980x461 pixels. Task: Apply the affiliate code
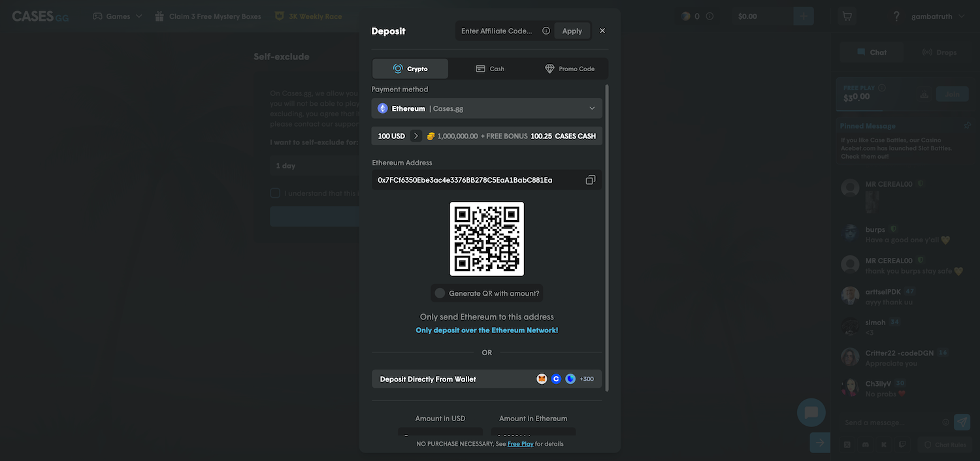(x=572, y=31)
